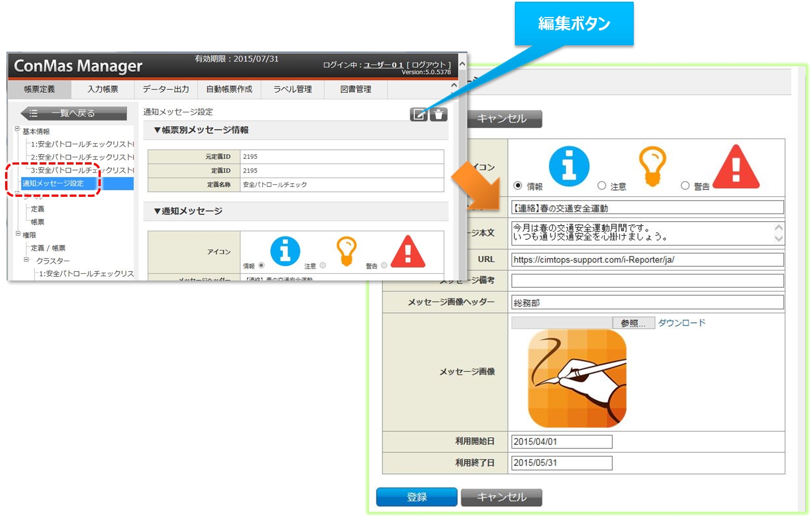Click the edit pencil icon in Manager
812x518 pixels.
click(419, 115)
